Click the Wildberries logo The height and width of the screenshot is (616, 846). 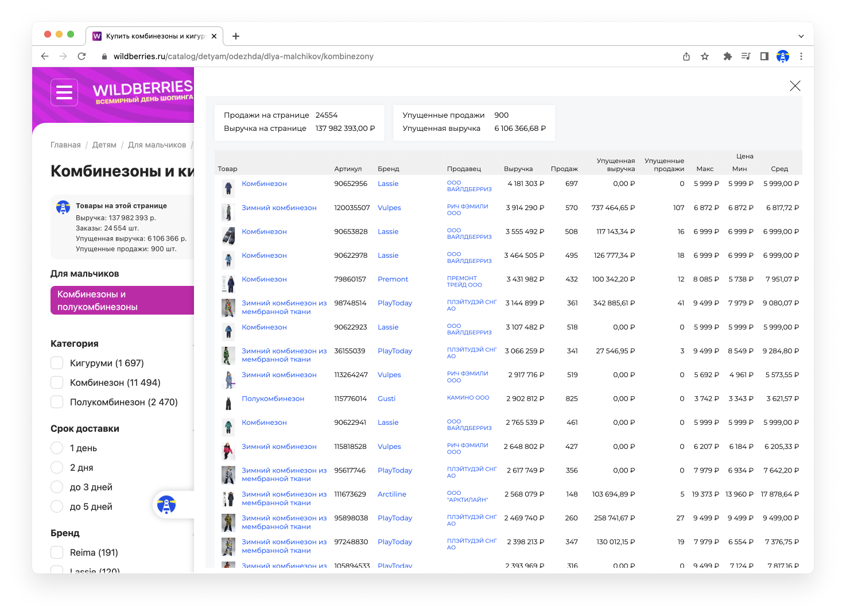tap(143, 92)
